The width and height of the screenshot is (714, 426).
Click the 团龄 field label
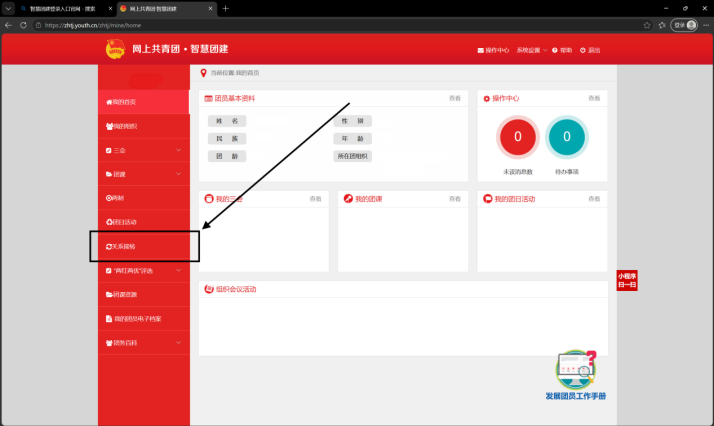pos(227,156)
